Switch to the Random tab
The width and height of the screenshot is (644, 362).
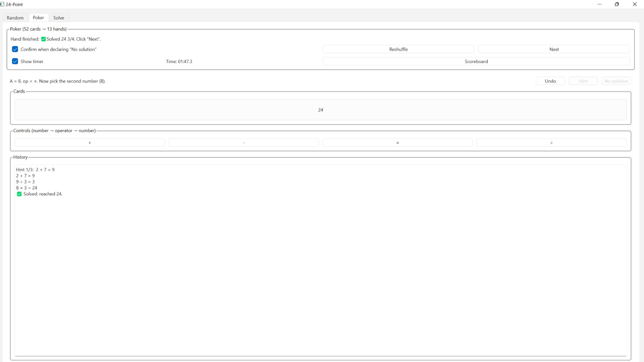15,18
